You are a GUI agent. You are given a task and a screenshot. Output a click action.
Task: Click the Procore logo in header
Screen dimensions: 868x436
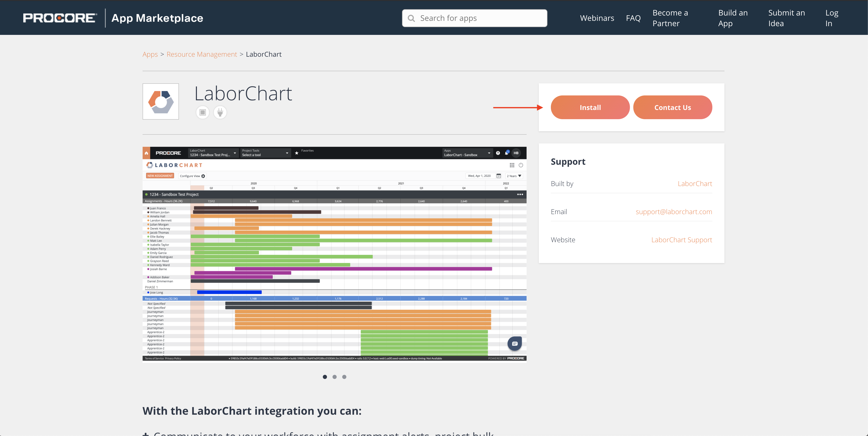click(x=60, y=18)
